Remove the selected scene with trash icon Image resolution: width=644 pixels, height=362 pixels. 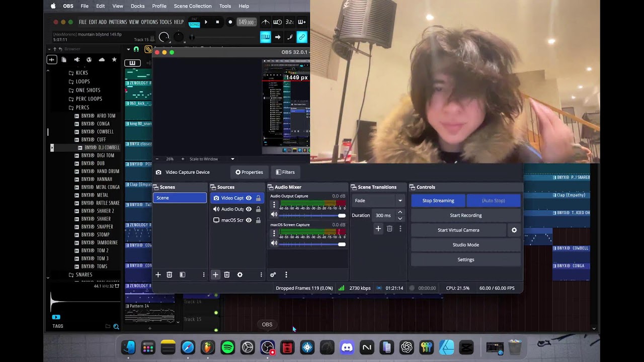pyautogui.click(x=170, y=275)
